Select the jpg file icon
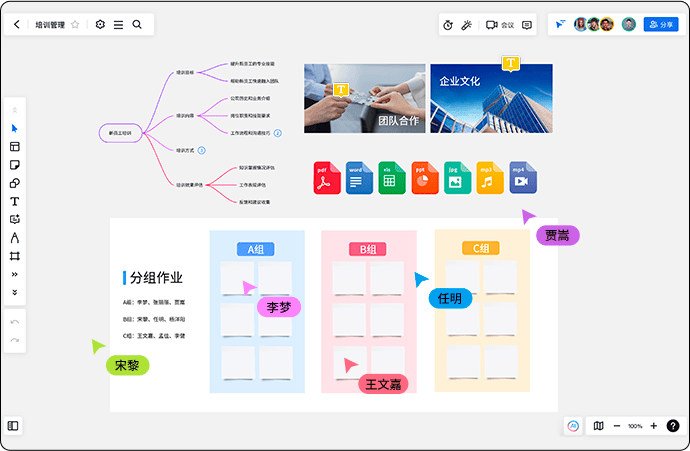690x451 pixels. coord(457,178)
